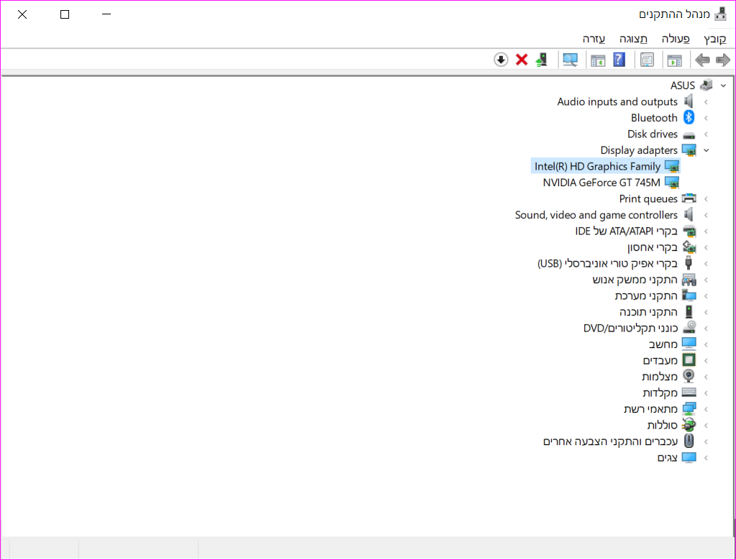Select the מחשב row
This screenshot has width=736, height=560.
(x=663, y=345)
